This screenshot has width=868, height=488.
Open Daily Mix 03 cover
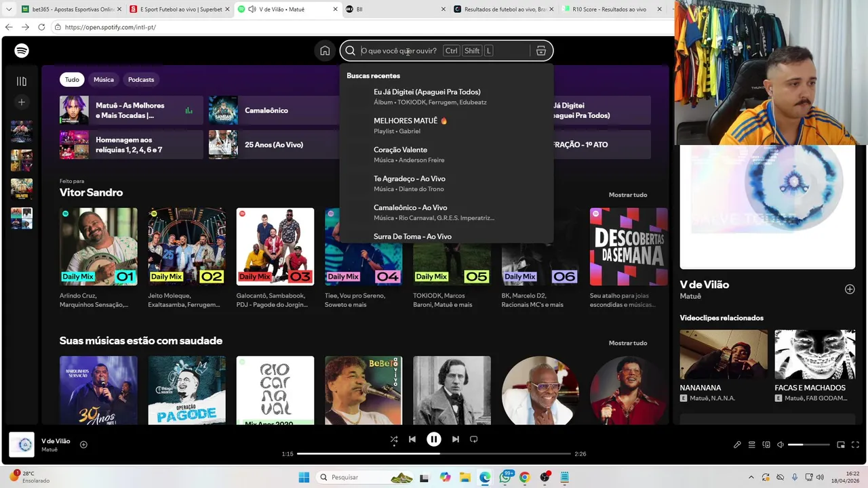275,247
